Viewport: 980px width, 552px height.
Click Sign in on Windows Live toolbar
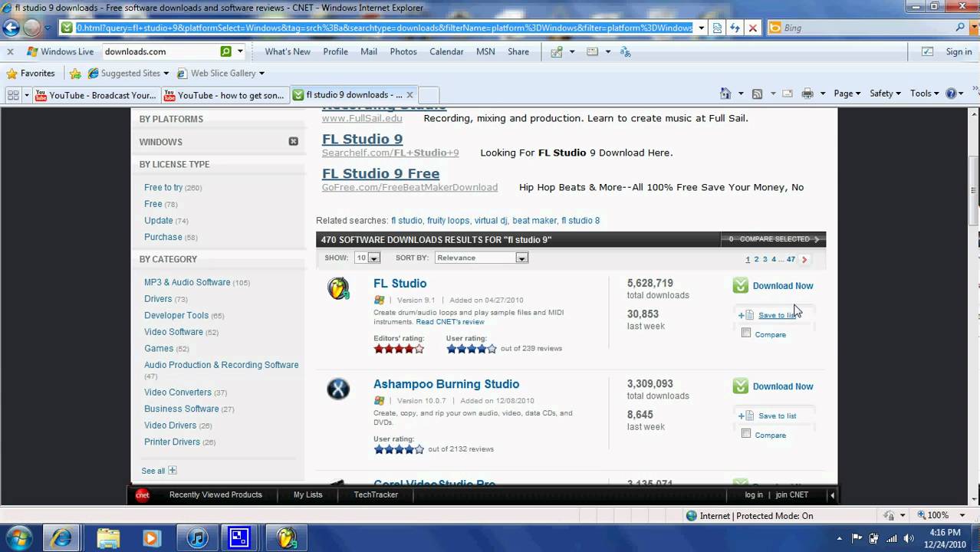(x=959, y=51)
